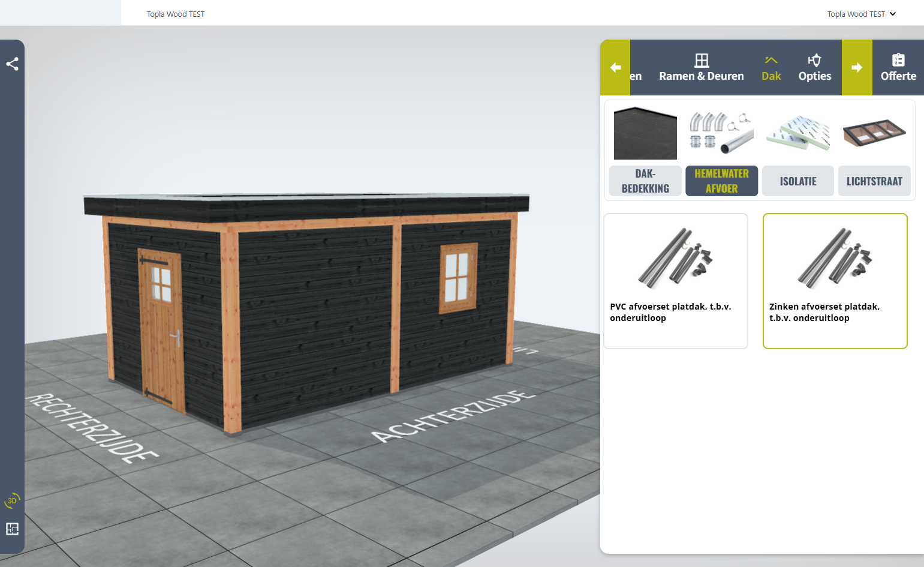This screenshot has width=924, height=567.
Task: Switch to 3D view mode
Action: [12, 500]
